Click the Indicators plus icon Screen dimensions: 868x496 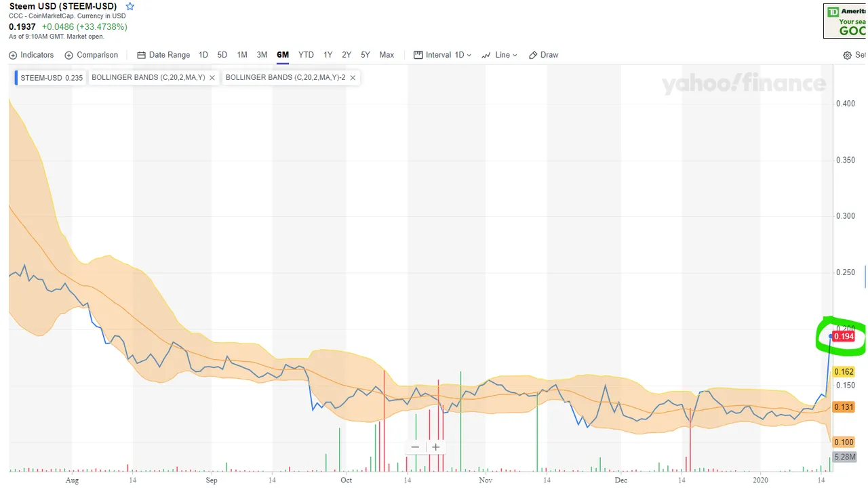click(14, 55)
